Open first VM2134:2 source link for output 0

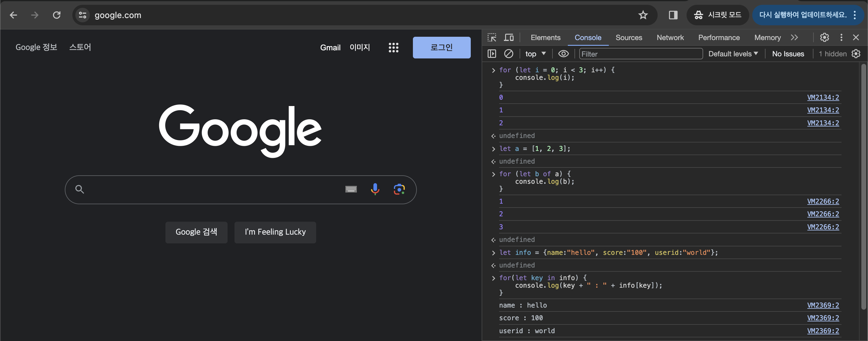click(822, 98)
